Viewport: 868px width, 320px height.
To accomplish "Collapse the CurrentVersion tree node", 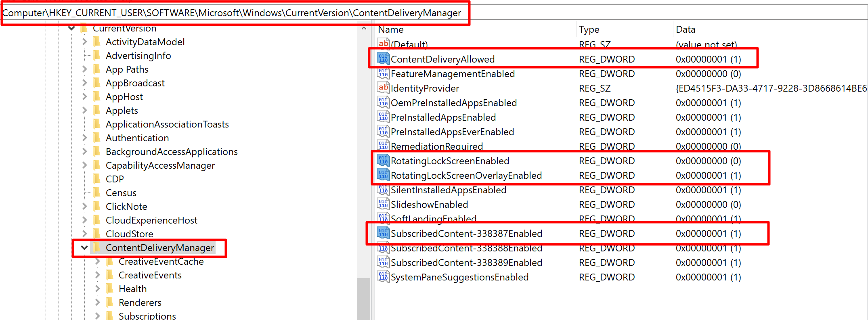I will (71, 28).
